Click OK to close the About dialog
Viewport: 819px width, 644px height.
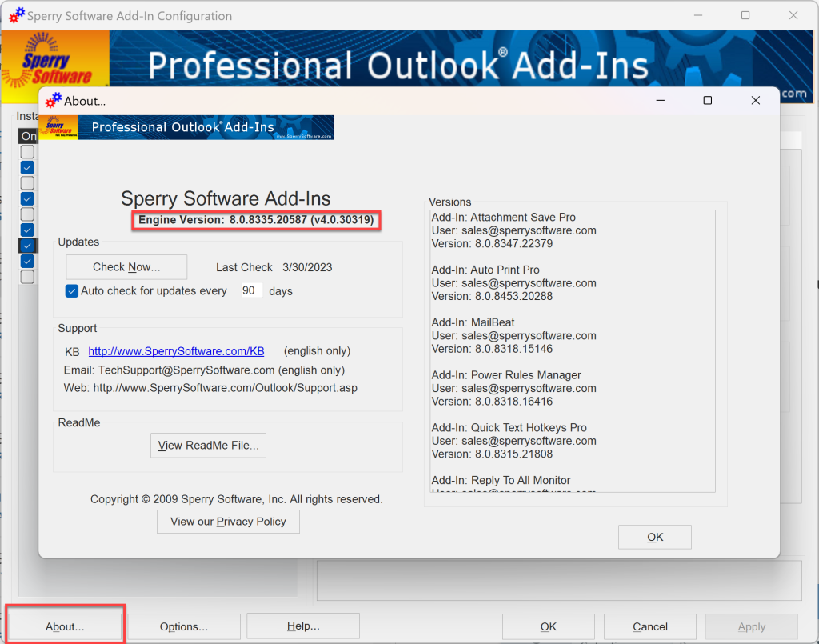(x=654, y=537)
